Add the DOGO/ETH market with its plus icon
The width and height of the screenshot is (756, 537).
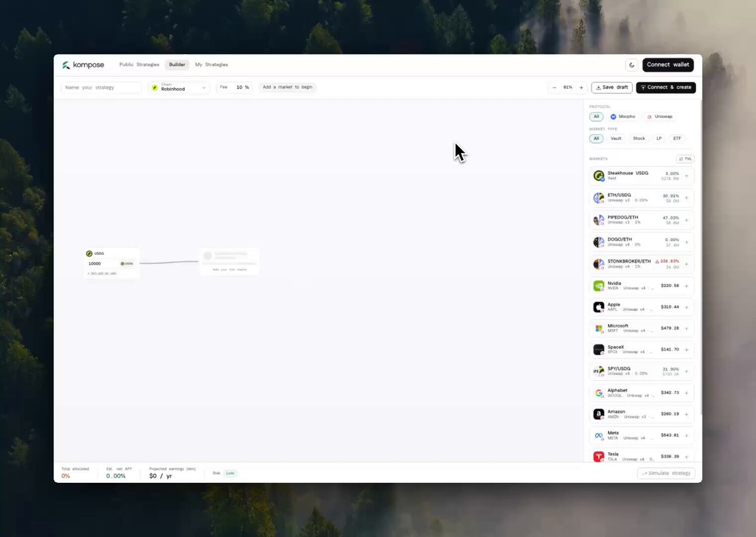tap(687, 242)
